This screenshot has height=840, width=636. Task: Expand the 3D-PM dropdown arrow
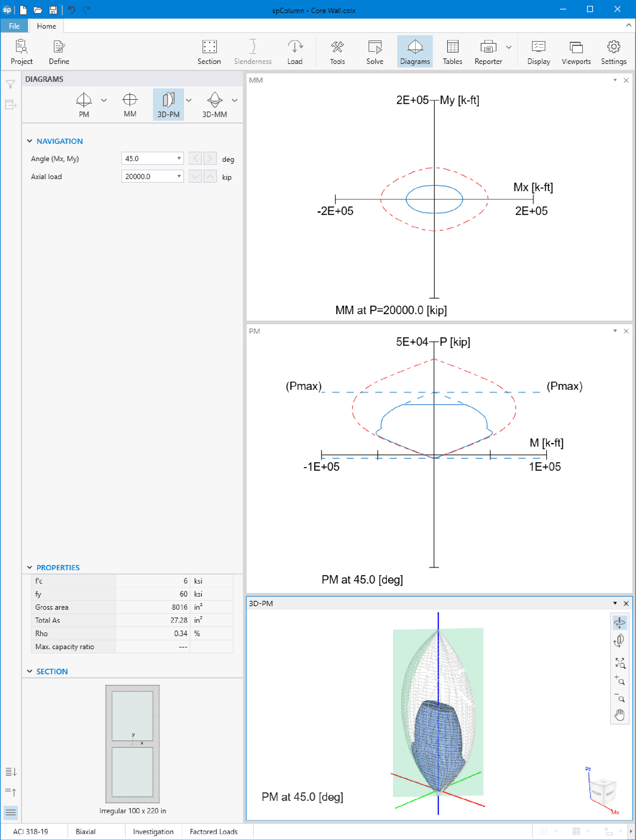point(189,100)
